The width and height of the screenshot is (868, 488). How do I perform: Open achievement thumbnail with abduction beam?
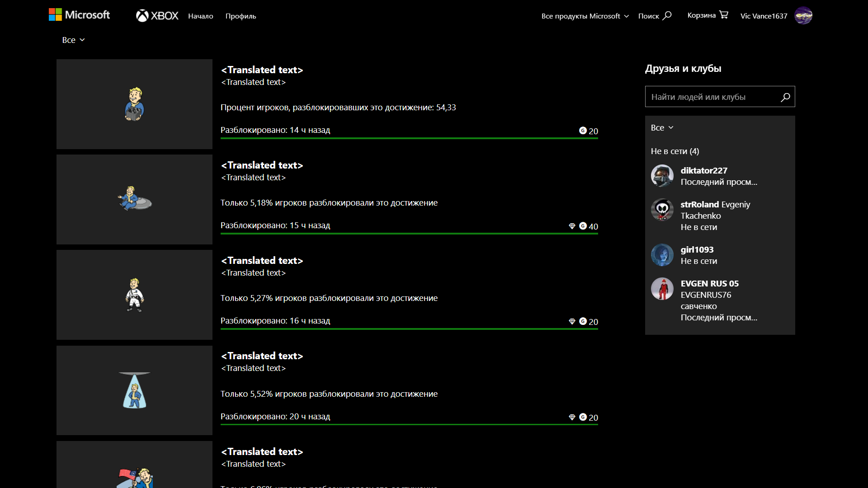point(134,390)
